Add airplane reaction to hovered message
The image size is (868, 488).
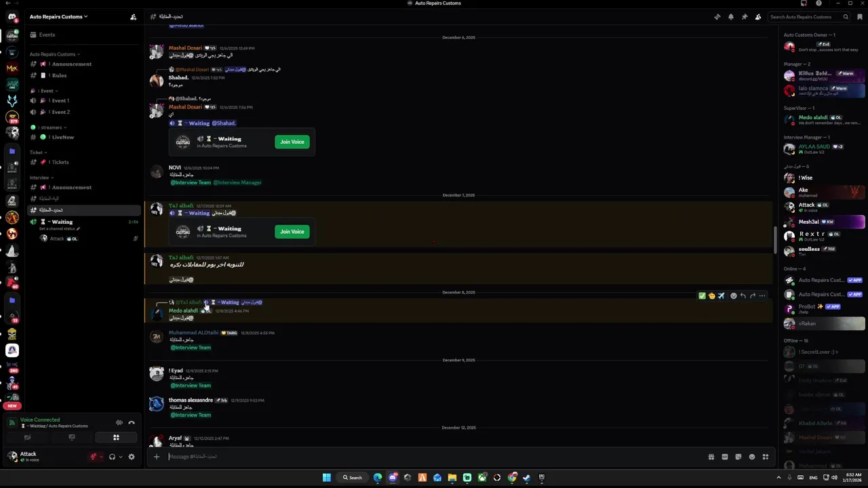pyautogui.click(x=721, y=296)
